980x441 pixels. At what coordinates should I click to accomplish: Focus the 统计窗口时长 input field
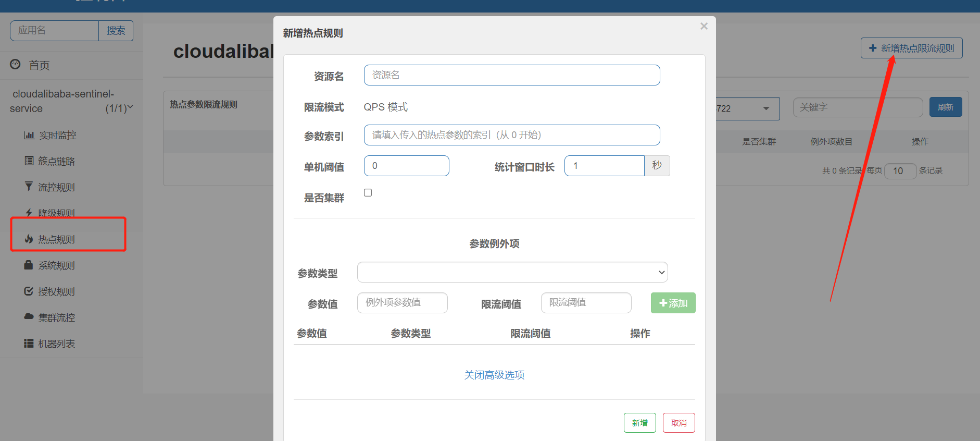(x=605, y=166)
